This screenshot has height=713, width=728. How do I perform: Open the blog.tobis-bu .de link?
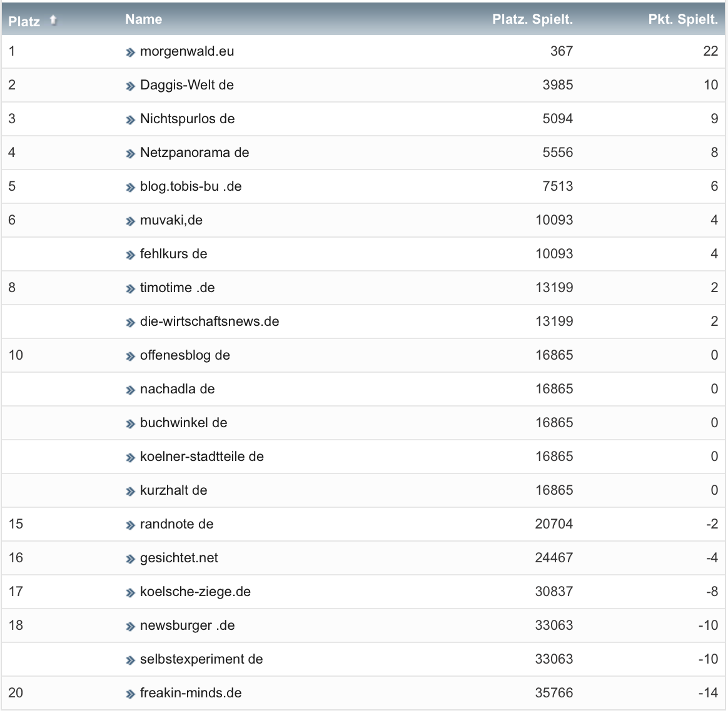click(191, 186)
